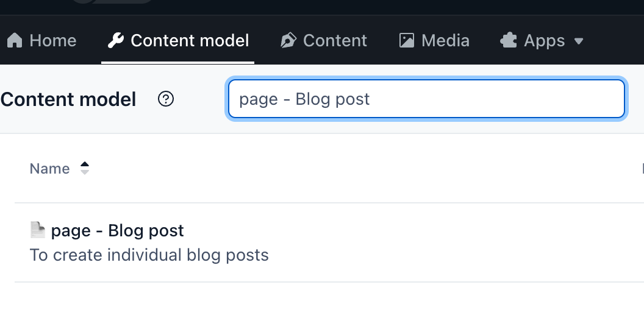
Task: Focus the content model search field
Action: tap(426, 99)
